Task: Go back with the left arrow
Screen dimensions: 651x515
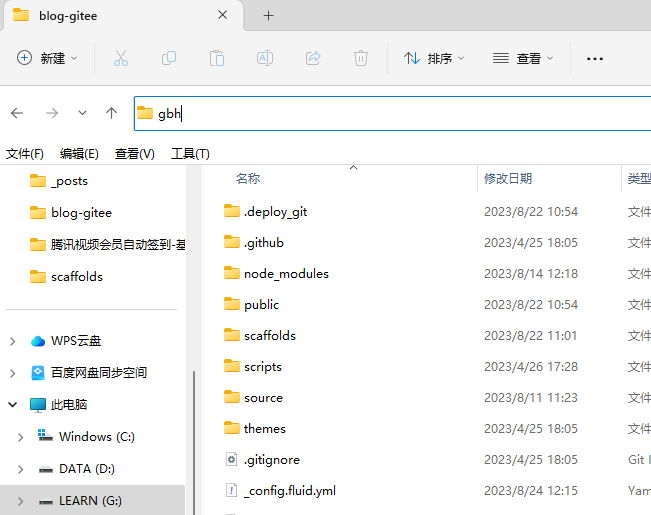Action: coord(17,113)
